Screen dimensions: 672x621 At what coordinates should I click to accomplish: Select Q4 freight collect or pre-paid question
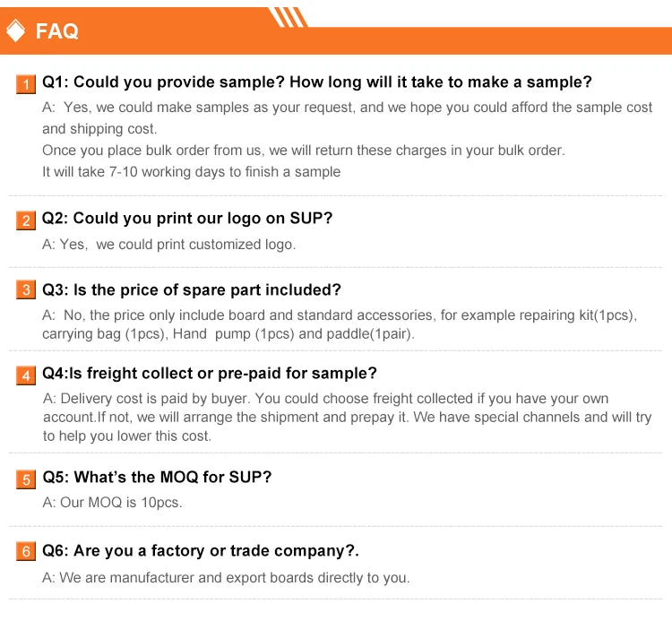click(x=210, y=373)
